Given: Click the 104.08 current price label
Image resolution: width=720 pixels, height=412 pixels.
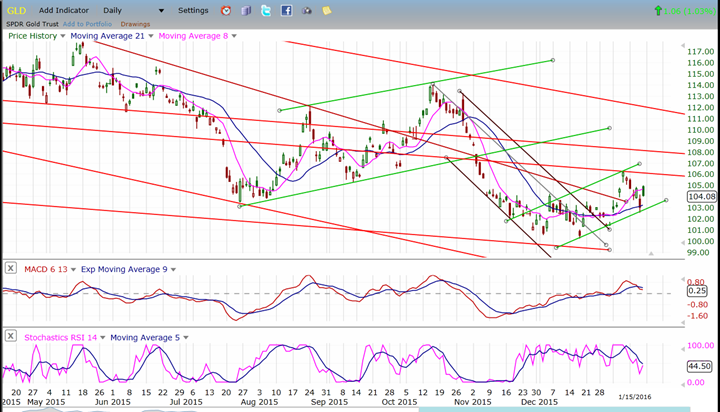Looking at the screenshot, I should point(702,196).
